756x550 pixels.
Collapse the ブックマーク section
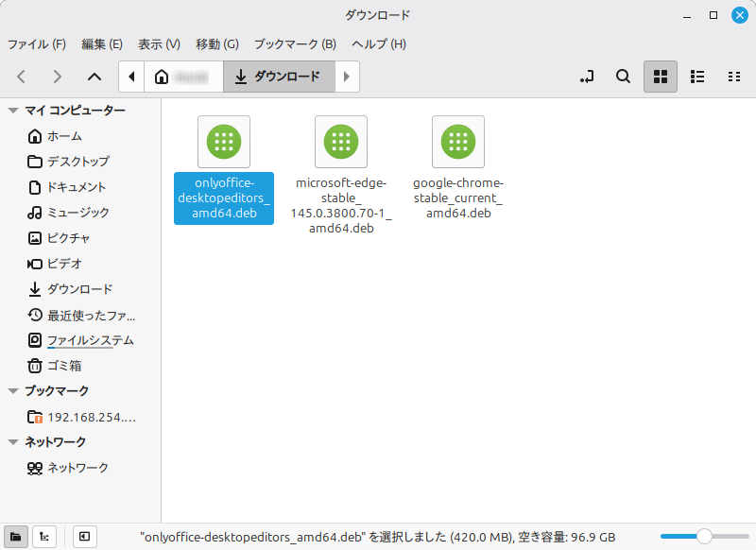tap(12, 390)
